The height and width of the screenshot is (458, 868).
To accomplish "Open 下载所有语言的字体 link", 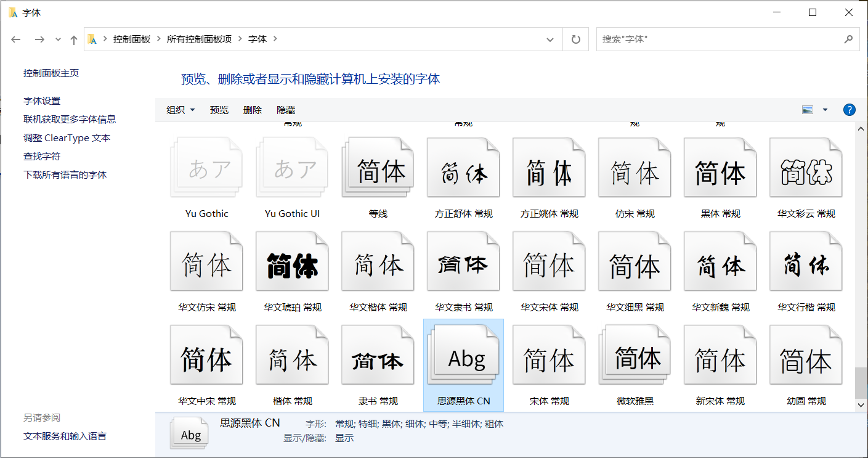I will click(65, 174).
